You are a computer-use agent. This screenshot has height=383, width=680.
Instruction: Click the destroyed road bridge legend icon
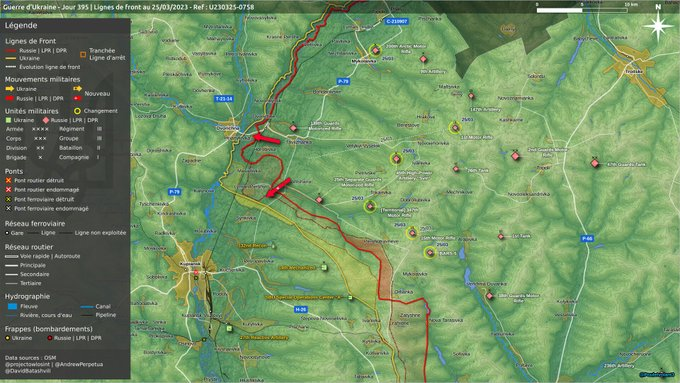[x=8, y=180]
